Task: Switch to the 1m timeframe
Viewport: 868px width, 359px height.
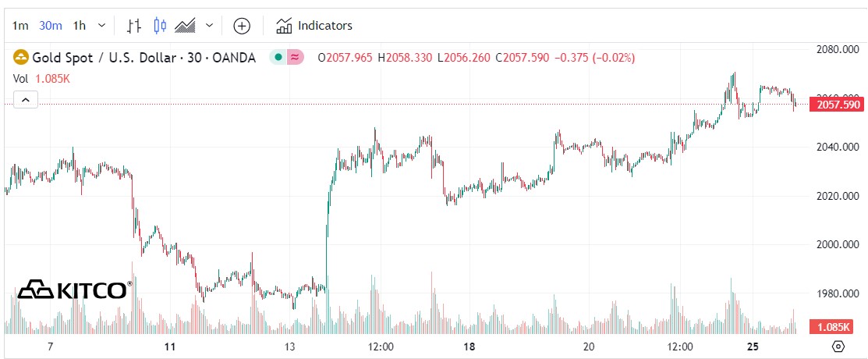Action: point(20,26)
